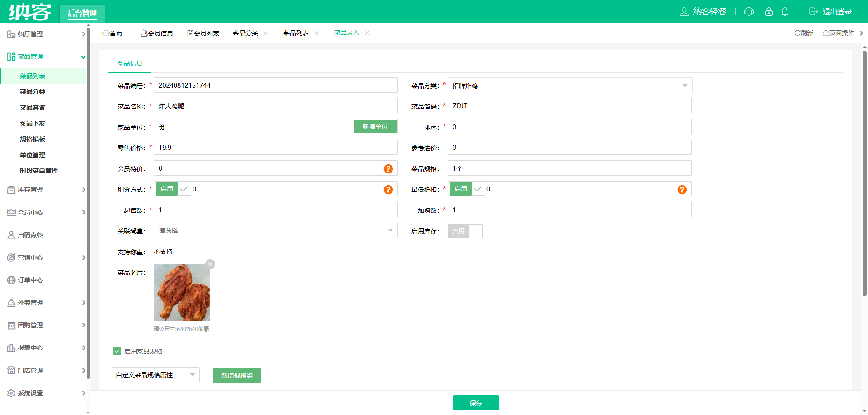
Task: Select 菜品信息 section tab
Action: click(x=130, y=63)
